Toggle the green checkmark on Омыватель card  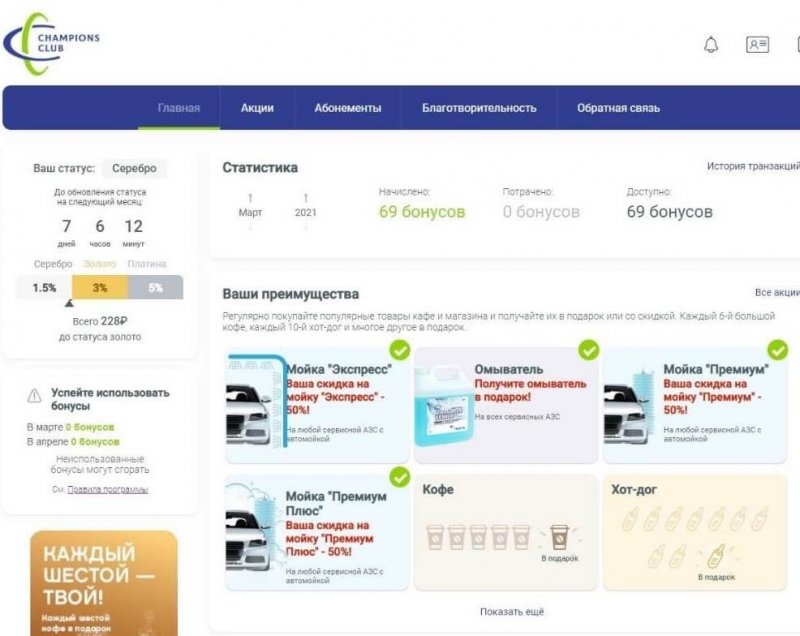[x=589, y=350]
